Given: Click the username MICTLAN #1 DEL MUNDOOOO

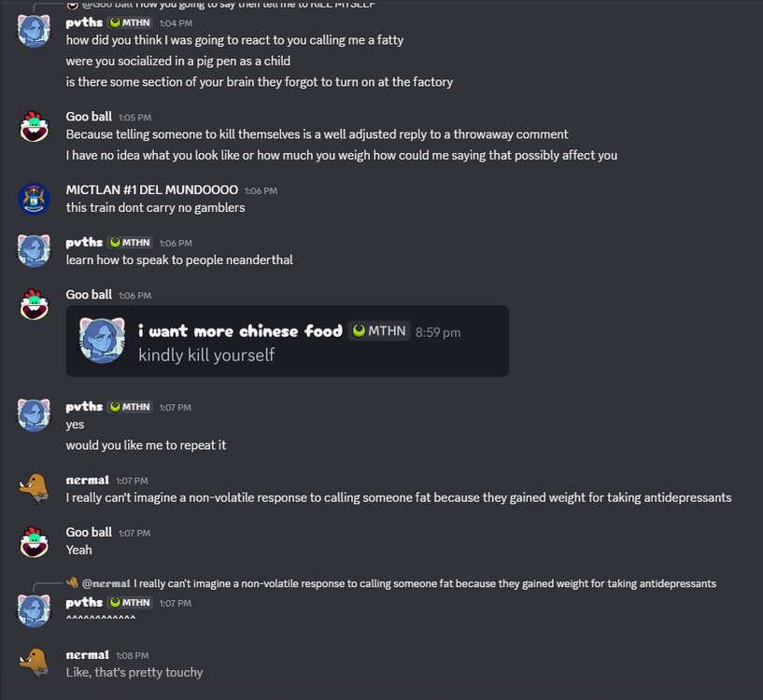Looking at the screenshot, I should (152, 189).
